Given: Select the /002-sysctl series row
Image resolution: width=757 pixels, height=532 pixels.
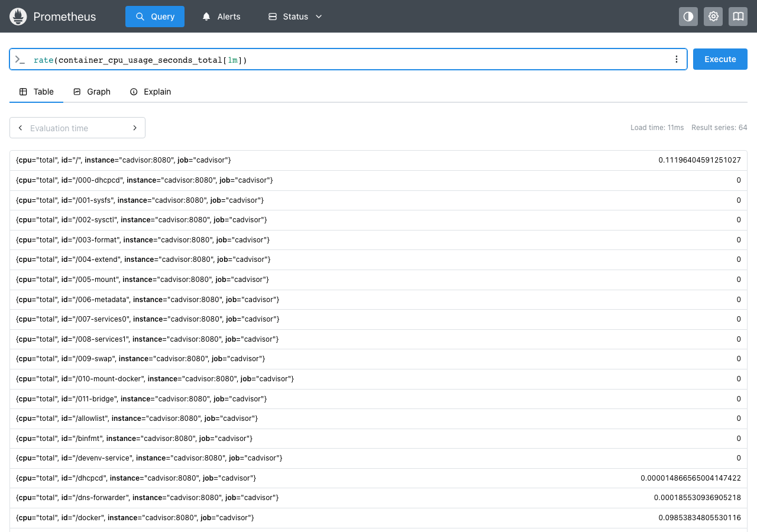Looking at the screenshot, I should pos(378,220).
